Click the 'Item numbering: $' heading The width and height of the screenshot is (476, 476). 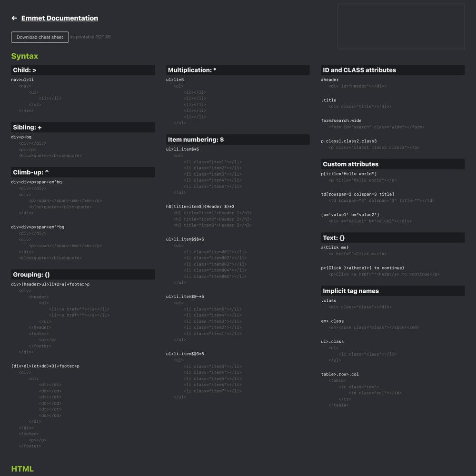tap(238, 139)
